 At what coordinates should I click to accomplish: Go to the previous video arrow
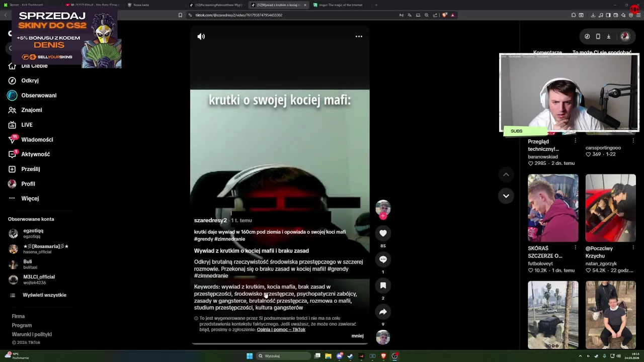[x=506, y=174]
